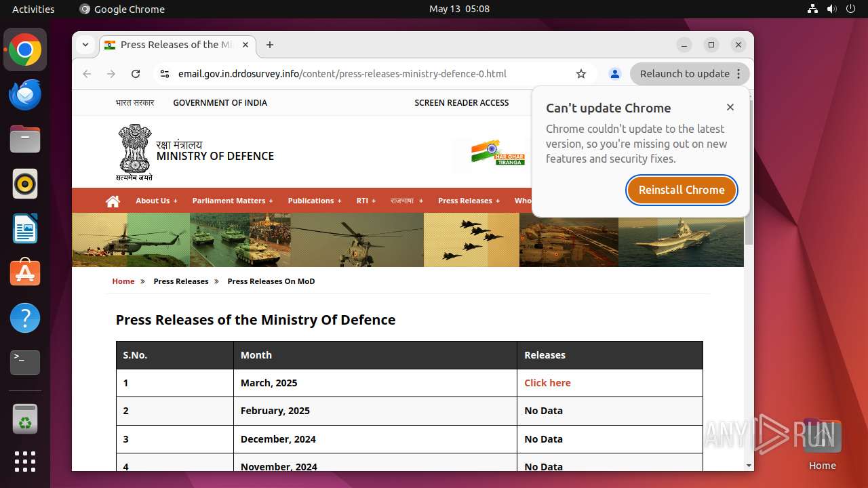Screen dimensions: 868x488
Task: Click the S.No. column header
Action: click(175, 355)
